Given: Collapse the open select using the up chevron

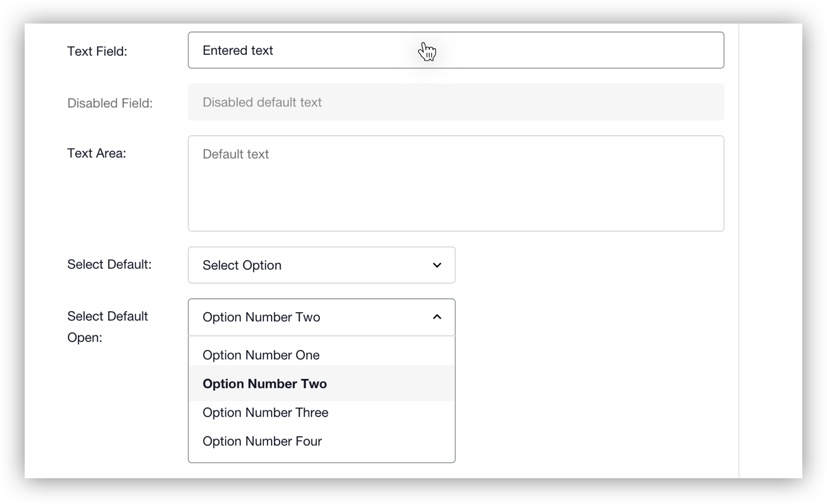Looking at the screenshot, I should click(x=437, y=317).
